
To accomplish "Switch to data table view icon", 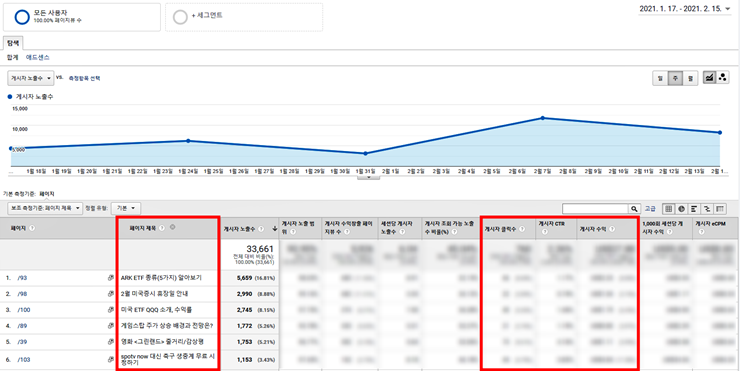I will point(669,209).
